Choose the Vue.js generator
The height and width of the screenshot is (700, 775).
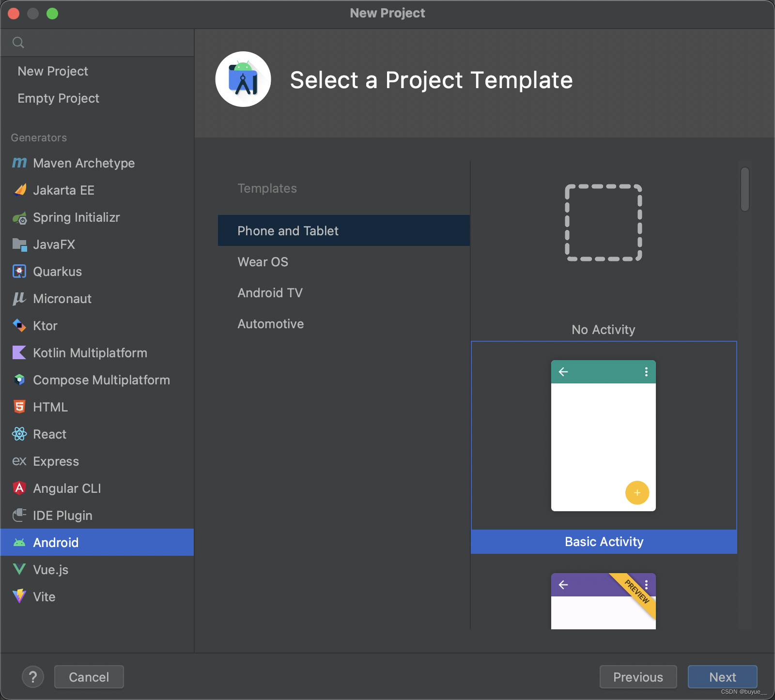(97, 570)
